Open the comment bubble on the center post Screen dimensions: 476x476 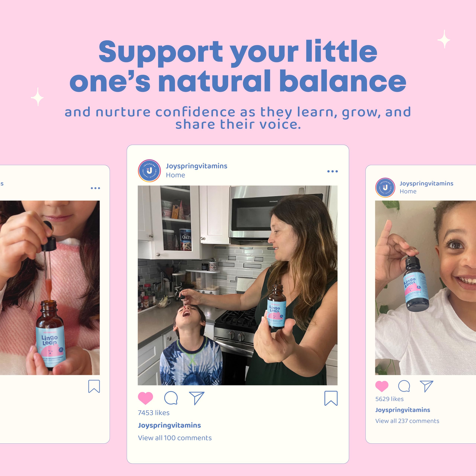[x=171, y=398]
